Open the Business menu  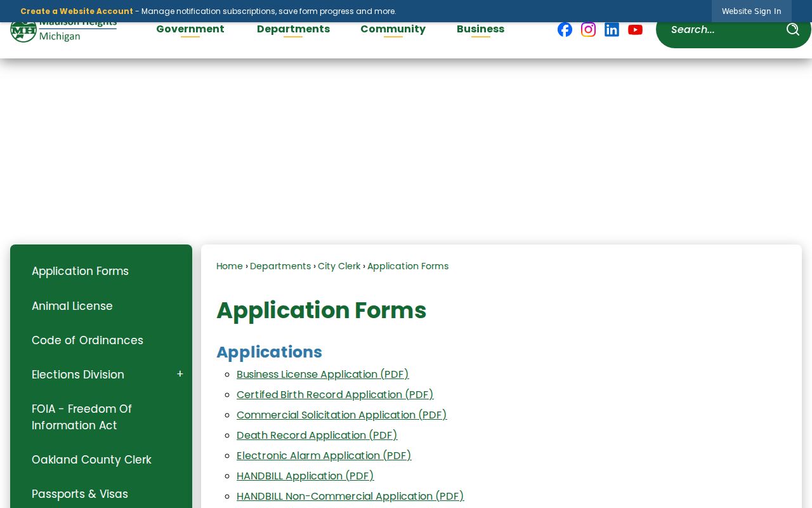[480, 29]
